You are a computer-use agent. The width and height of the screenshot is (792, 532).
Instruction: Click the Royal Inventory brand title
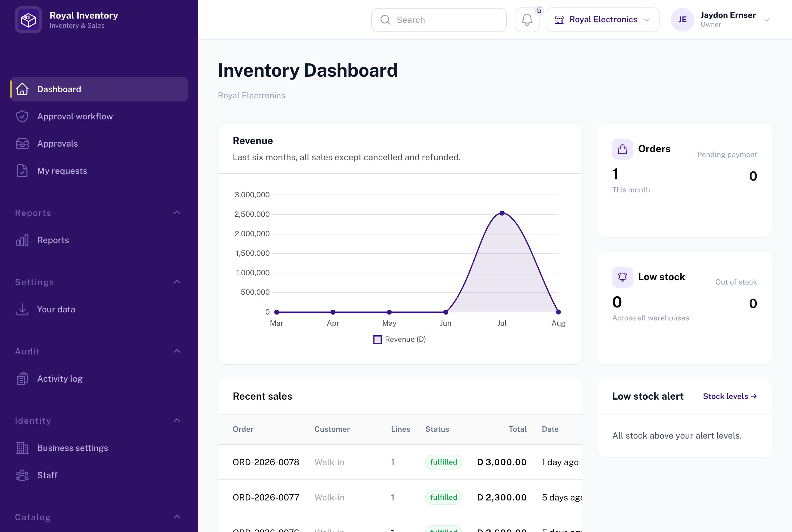[x=84, y=15]
